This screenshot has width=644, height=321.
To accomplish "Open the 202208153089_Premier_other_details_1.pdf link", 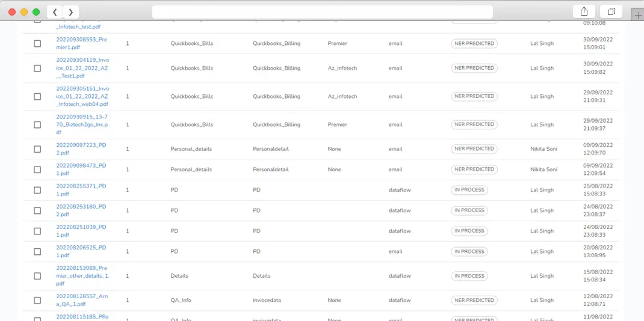I will (82, 275).
